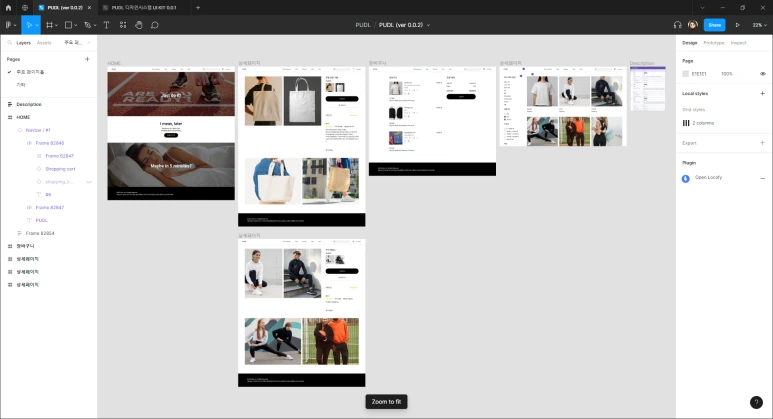Click the globe community icon
Image resolution: width=773 pixels, height=419 pixels.
pos(25,8)
